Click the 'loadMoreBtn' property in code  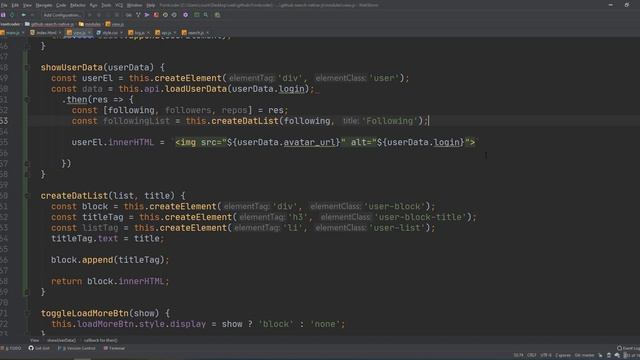pyautogui.click(x=105, y=324)
